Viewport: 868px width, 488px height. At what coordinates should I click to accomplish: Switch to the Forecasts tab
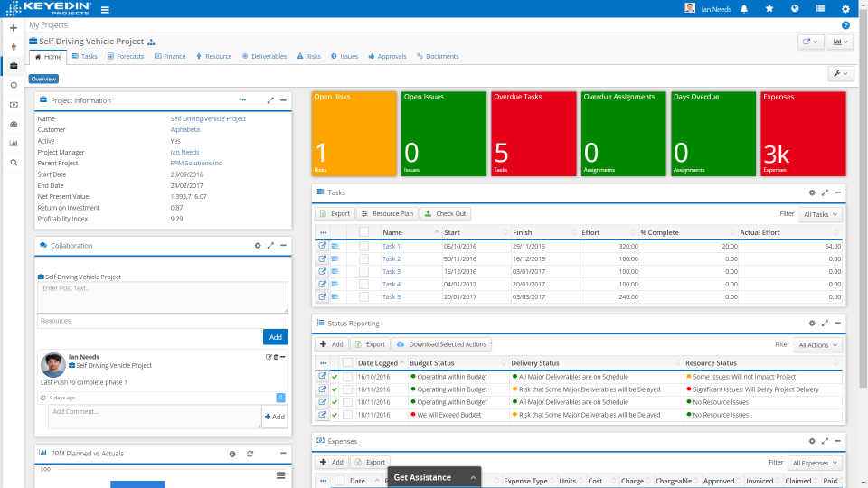tap(126, 56)
